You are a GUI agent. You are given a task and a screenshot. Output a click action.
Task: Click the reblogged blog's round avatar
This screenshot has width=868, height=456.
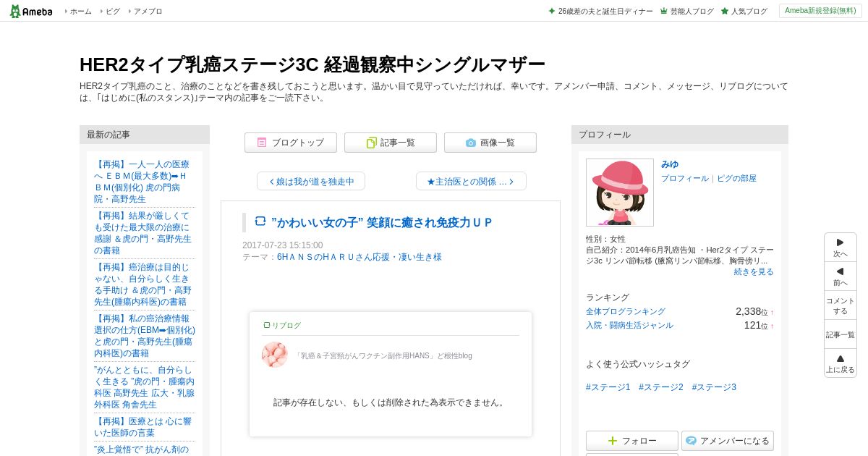click(x=275, y=355)
